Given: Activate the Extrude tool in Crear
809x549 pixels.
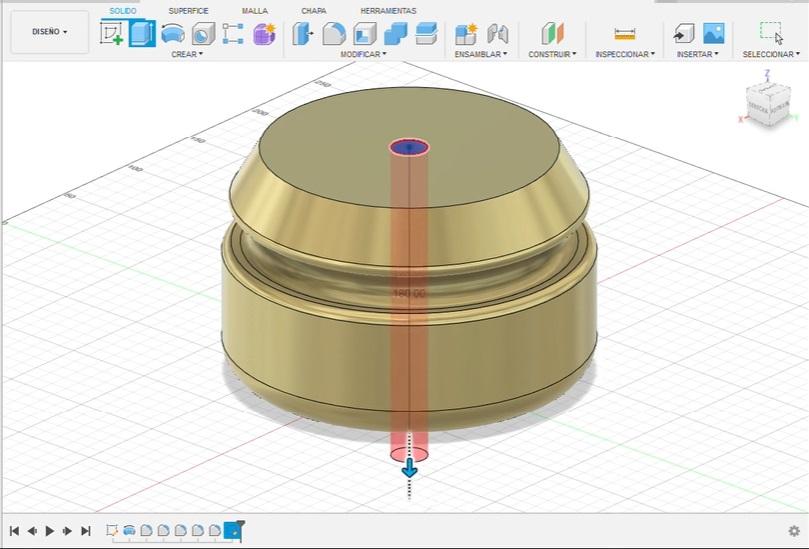Looking at the screenshot, I should coord(142,34).
